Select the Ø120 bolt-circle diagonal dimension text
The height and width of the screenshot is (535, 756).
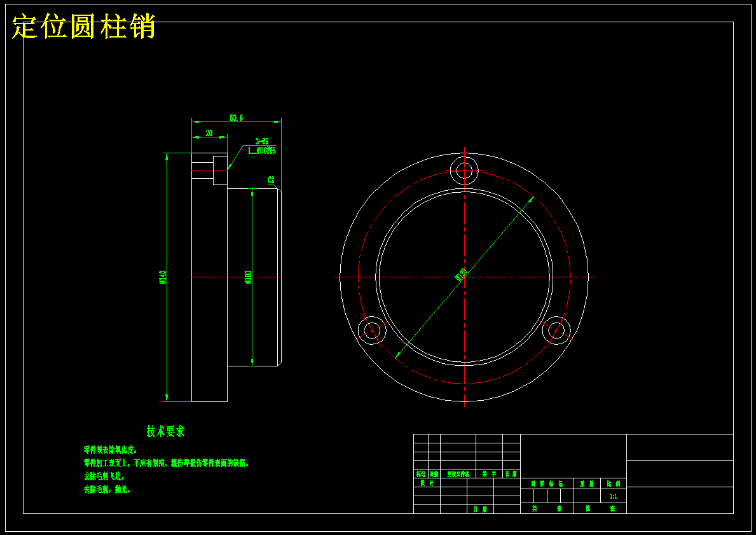pos(462,274)
